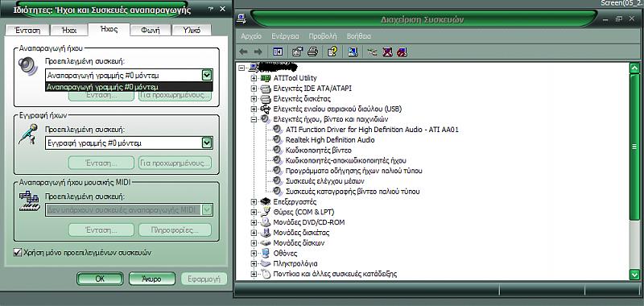Click the Help question-mark toolbar icon
This screenshot has height=306, width=644.
332,52
